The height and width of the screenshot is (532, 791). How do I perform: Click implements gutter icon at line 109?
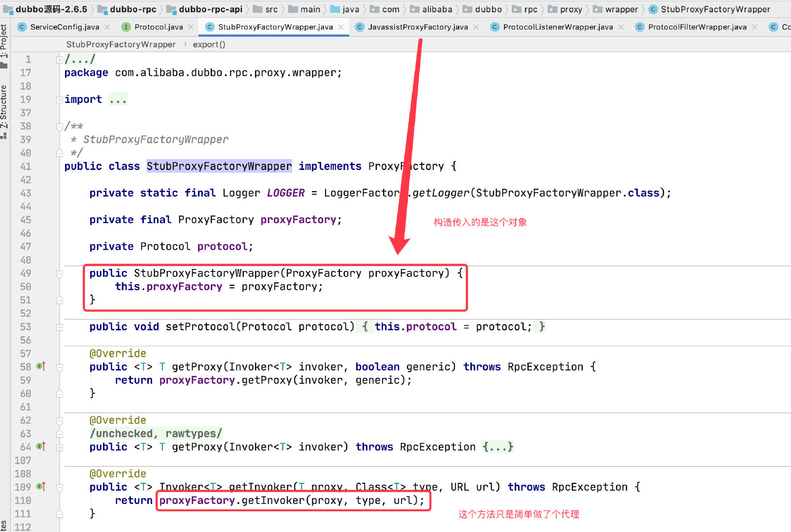point(41,487)
